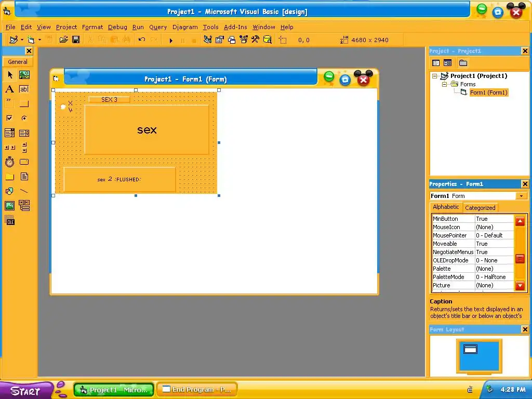Click View Code in Project panel

(436, 63)
